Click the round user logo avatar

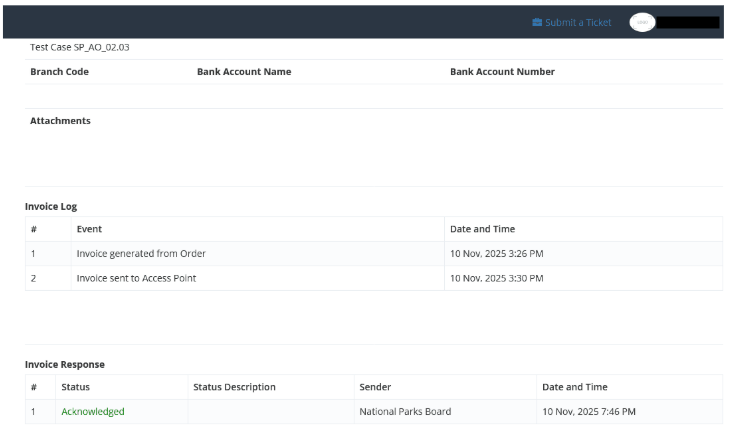[x=642, y=22]
